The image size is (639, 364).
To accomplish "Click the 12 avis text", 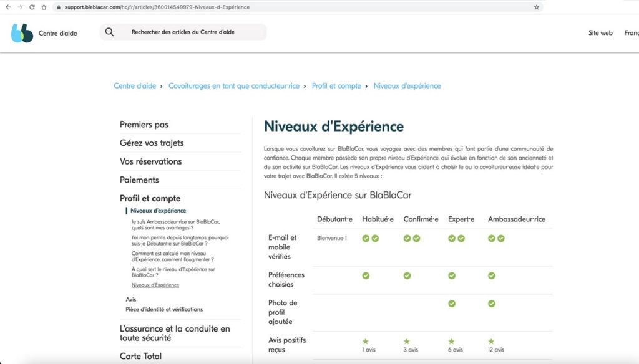I will pyautogui.click(x=496, y=350).
